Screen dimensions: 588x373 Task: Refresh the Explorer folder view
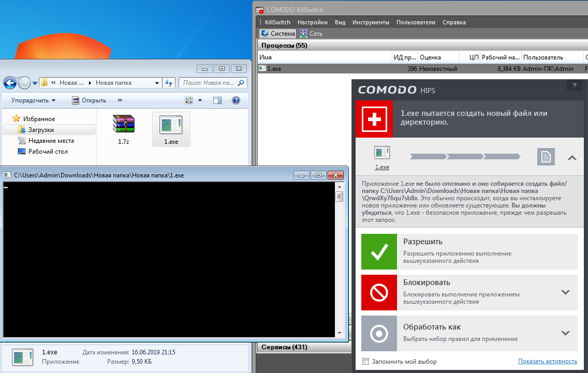point(169,83)
